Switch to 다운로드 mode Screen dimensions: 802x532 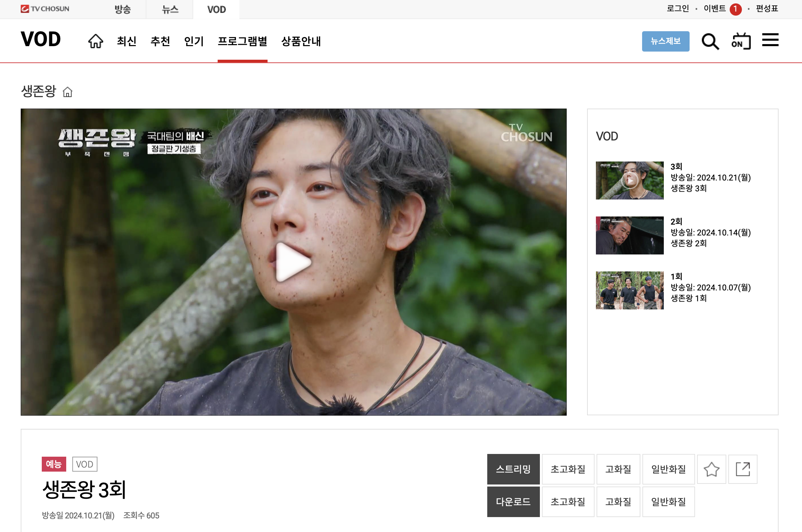(513, 501)
